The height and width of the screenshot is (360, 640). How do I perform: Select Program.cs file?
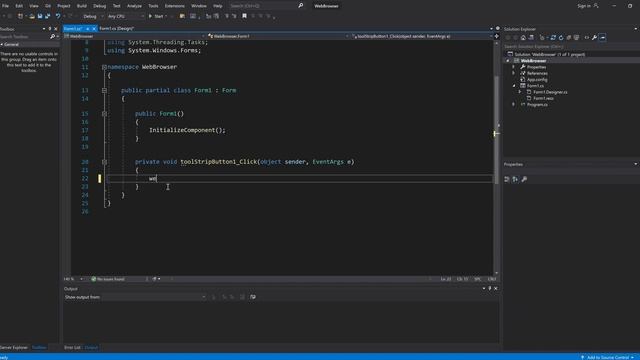pyautogui.click(x=537, y=104)
